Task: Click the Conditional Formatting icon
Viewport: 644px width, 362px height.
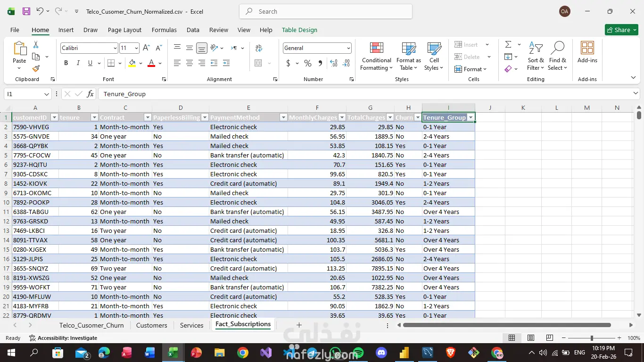Action: pos(376,49)
